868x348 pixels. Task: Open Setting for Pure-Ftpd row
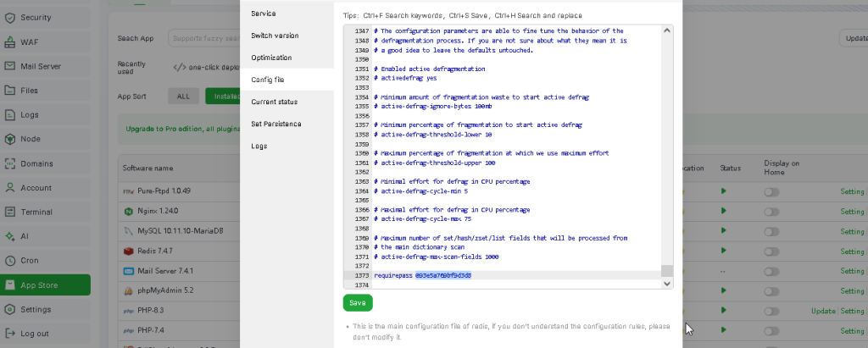click(x=852, y=192)
